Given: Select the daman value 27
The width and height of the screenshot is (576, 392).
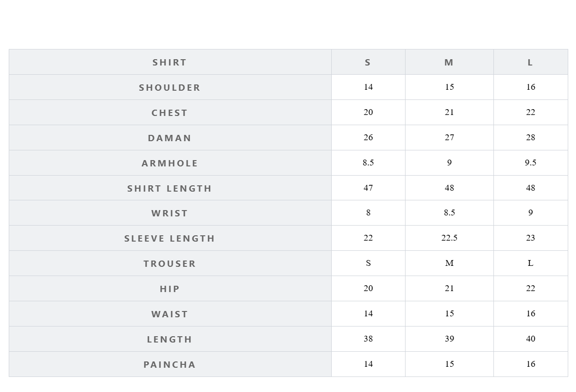Looking at the screenshot, I should [449, 137].
